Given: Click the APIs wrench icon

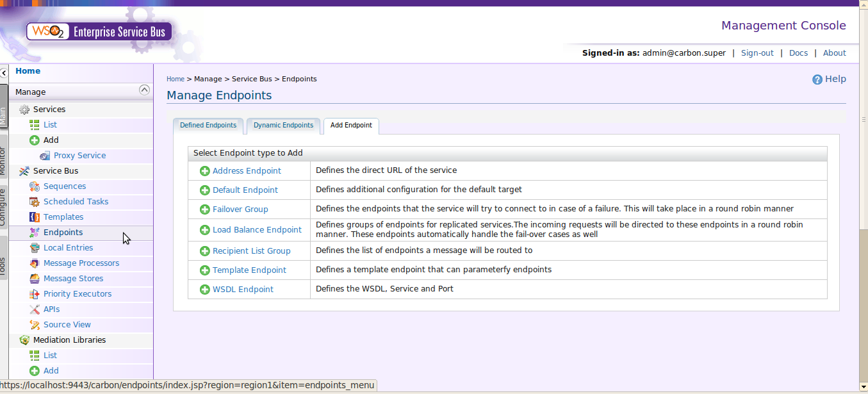Looking at the screenshot, I should tap(34, 309).
